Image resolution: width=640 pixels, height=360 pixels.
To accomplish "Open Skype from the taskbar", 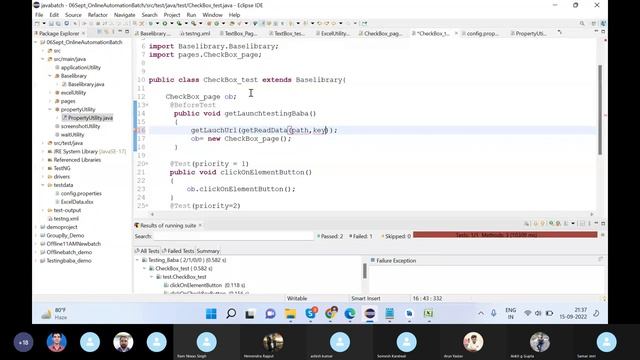I will [311, 313].
